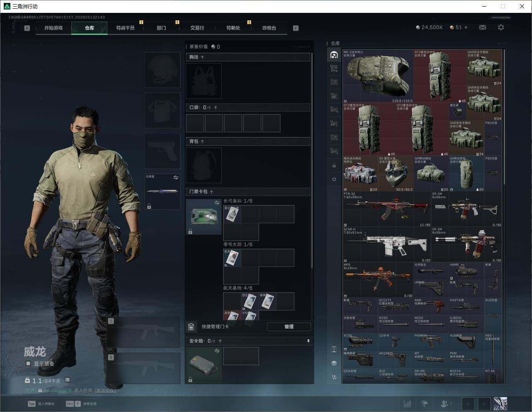Select the GA野战背包 backpack item
This screenshot has width=532, height=412.
[x=466, y=174]
